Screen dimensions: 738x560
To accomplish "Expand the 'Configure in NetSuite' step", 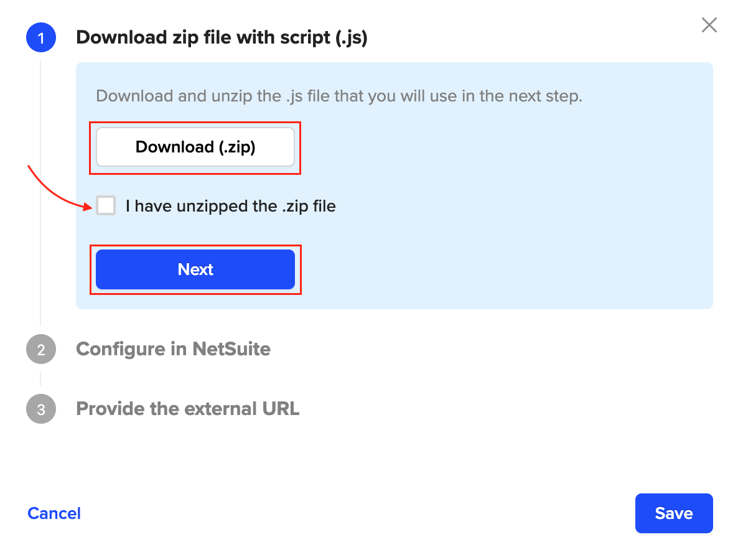I will (173, 349).
